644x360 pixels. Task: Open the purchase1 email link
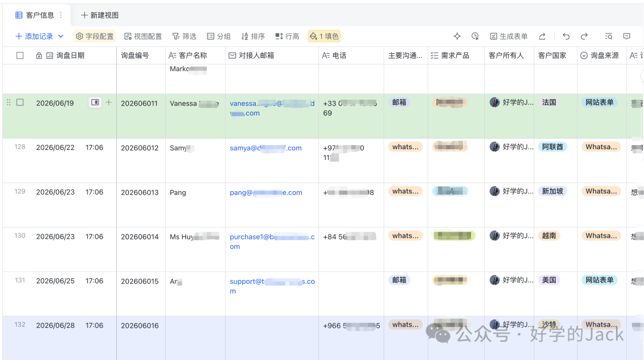click(272, 242)
